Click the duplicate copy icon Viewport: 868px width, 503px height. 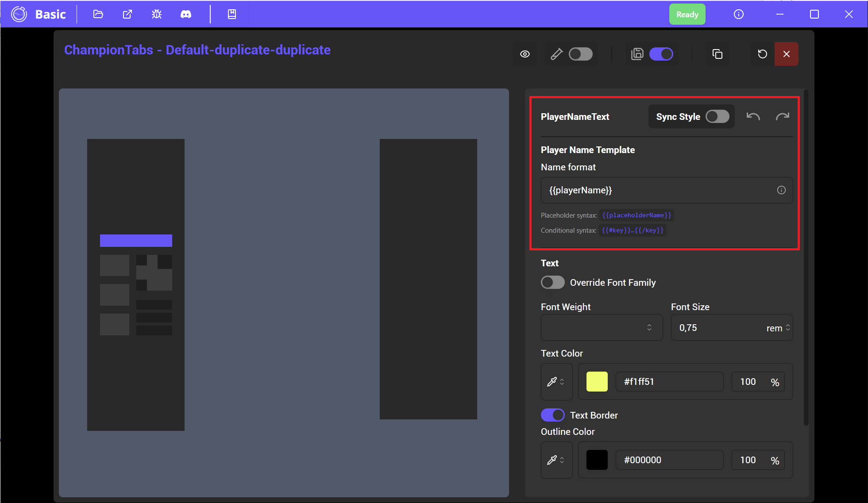click(718, 54)
